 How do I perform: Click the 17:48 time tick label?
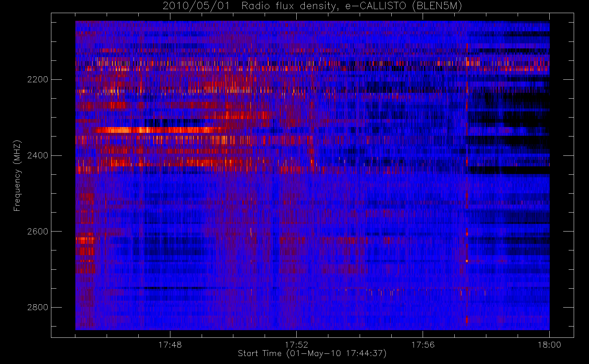point(170,345)
